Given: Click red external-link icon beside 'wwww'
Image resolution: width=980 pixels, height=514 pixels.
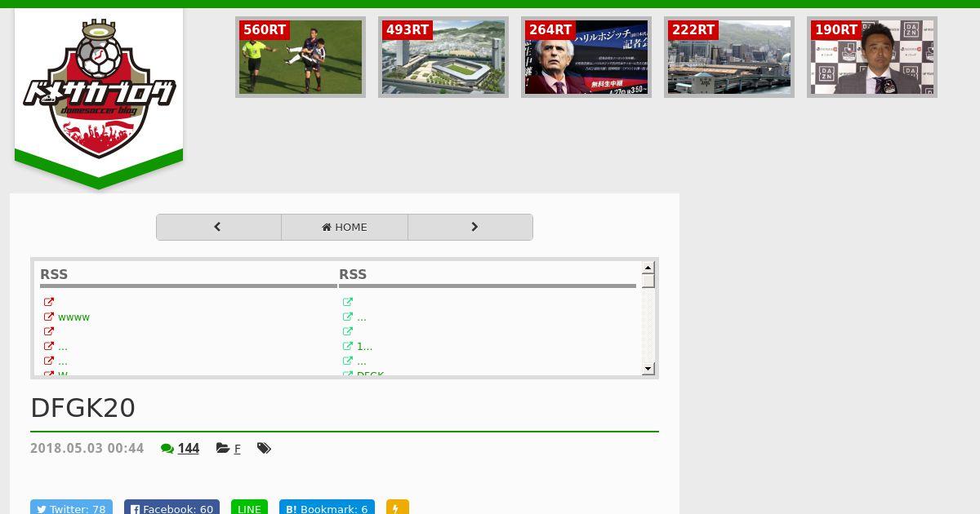Looking at the screenshot, I should point(49,317).
